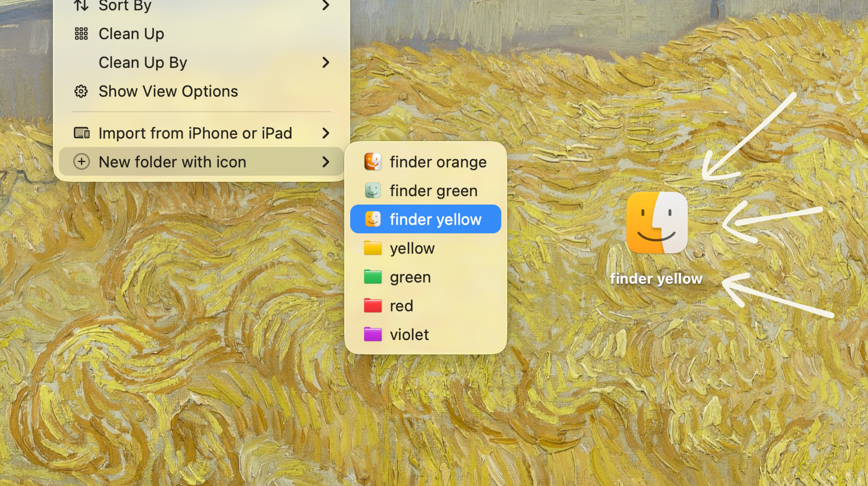Click the finder yellow label under the desktop icon

[656, 278]
